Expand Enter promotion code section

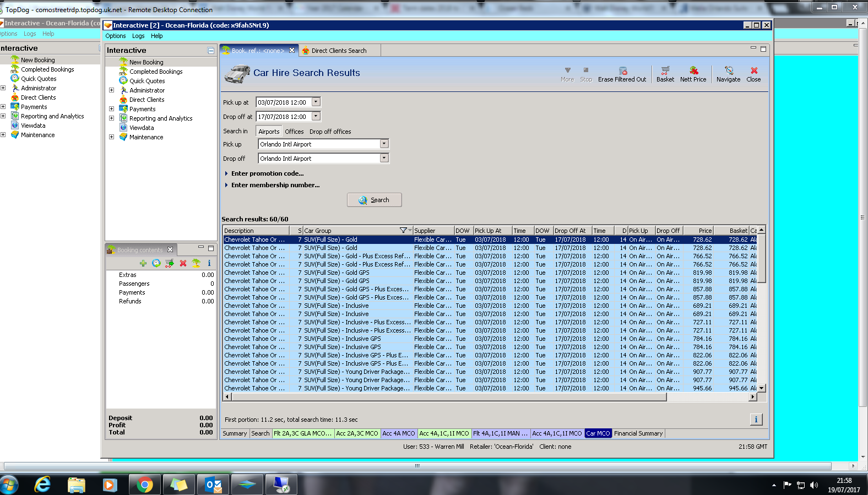(267, 173)
